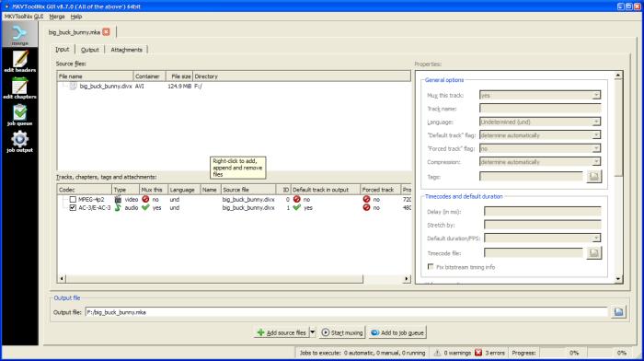Image resolution: width=644 pixels, height=361 pixels.
Task: Click the Start muxing button
Action: (x=342, y=332)
